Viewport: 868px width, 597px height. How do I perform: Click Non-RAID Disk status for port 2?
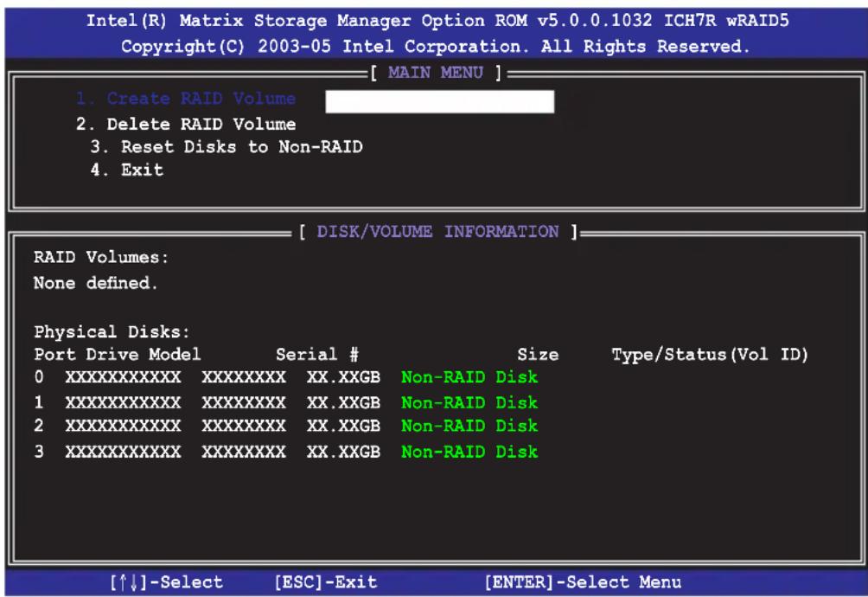pyautogui.click(x=469, y=426)
